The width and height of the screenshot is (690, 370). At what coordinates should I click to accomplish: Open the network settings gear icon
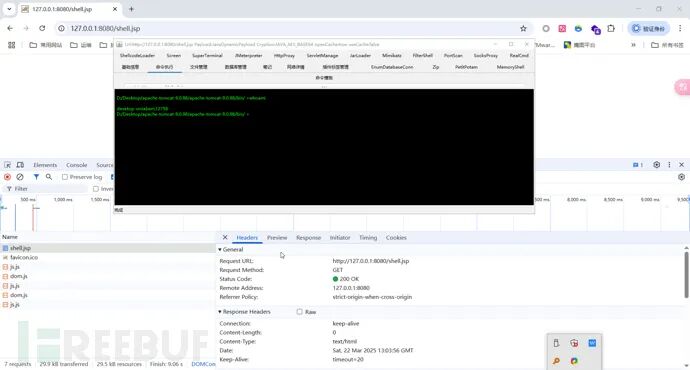point(682,177)
